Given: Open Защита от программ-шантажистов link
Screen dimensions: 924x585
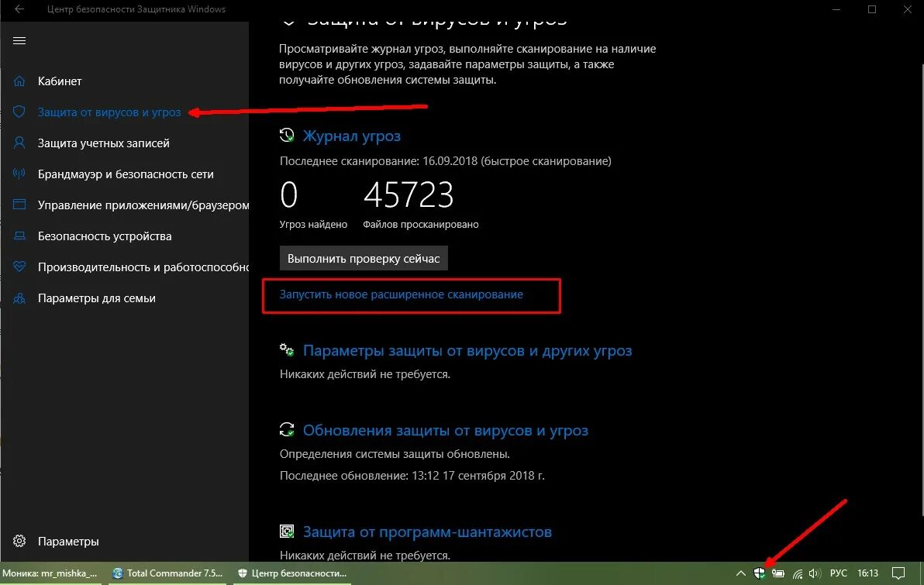Looking at the screenshot, I should click(427, 532).
